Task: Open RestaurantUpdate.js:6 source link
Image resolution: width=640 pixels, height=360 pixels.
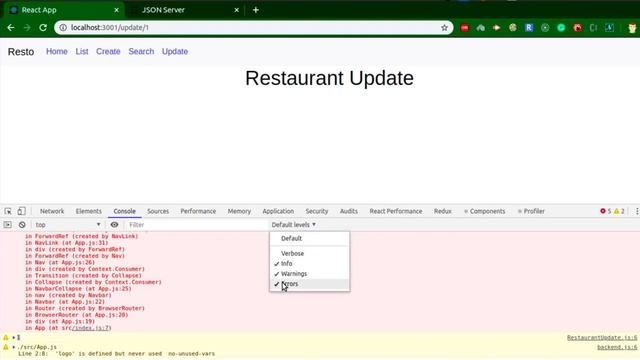Action: tap(602, 338)
